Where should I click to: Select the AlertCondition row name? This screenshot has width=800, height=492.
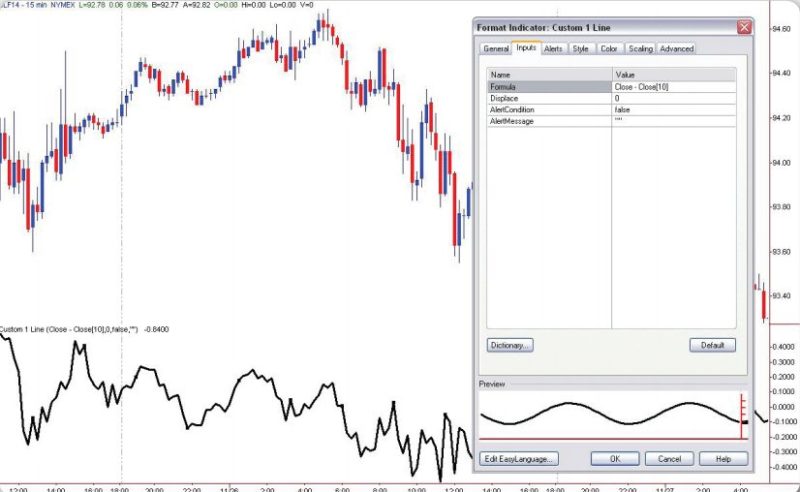(549, 110)
